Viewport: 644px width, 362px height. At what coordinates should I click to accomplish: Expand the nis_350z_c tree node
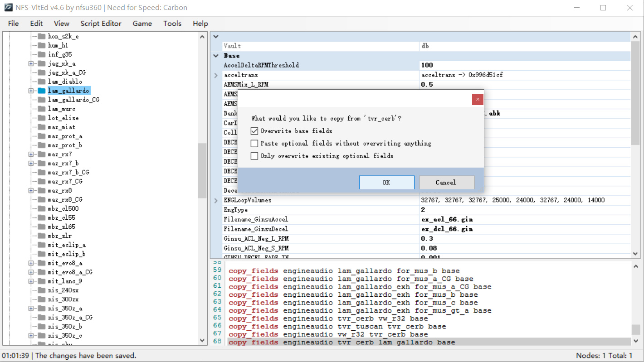pos(31,335)
